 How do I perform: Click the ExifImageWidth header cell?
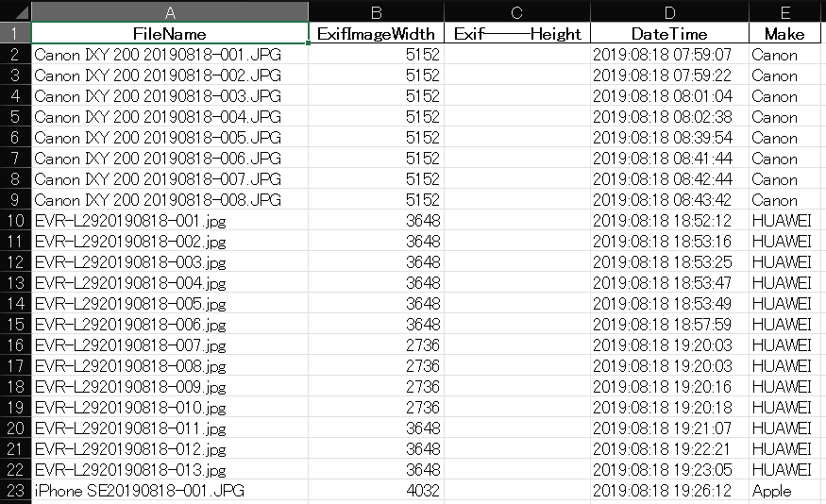[376, 33]
